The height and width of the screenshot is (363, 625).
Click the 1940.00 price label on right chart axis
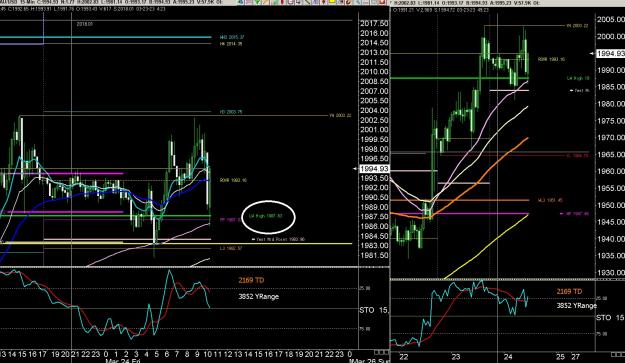pos(611,239)
